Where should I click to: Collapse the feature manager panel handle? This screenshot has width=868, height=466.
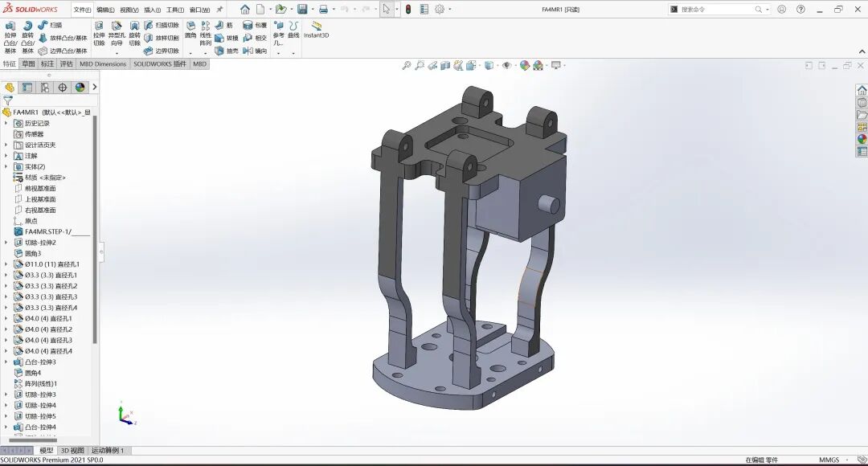point(101,251)
